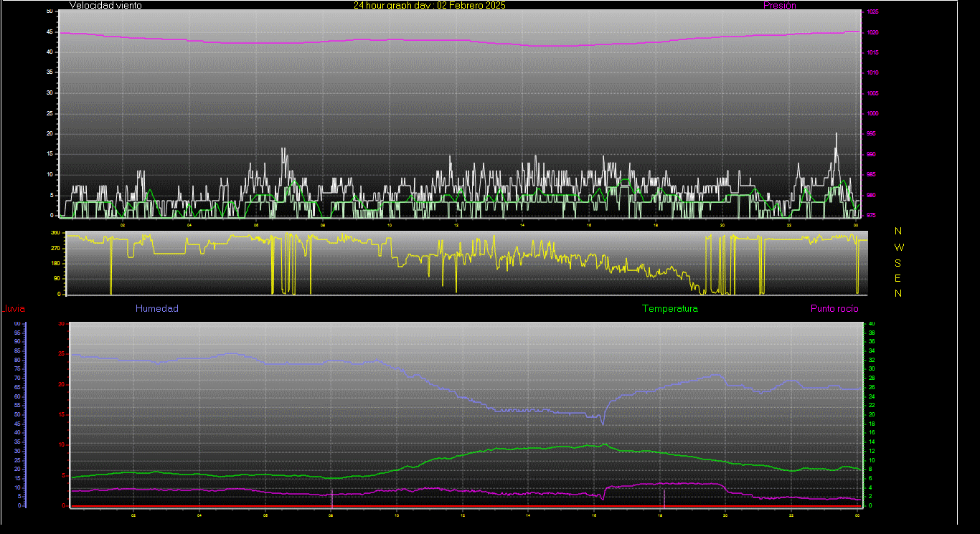Click 995 on the pressure axis
The height and width of the screenshot is (534, 980).
pos(871,134)
